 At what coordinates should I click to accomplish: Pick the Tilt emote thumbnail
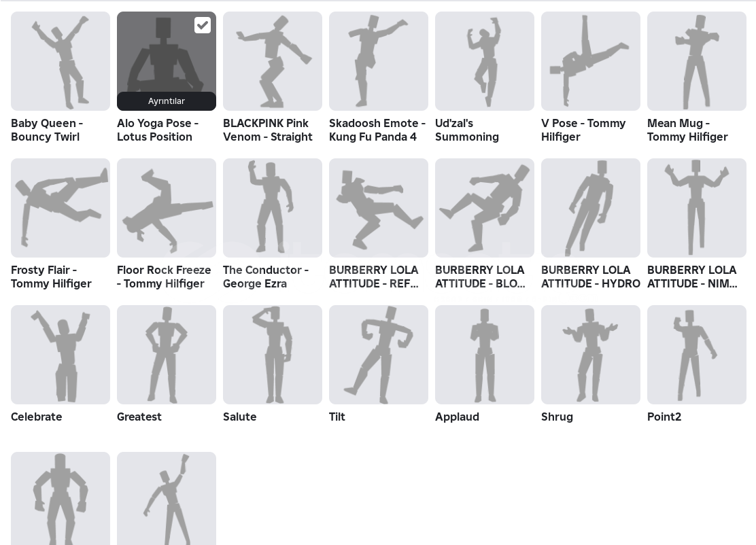click(x=379, y=355)
